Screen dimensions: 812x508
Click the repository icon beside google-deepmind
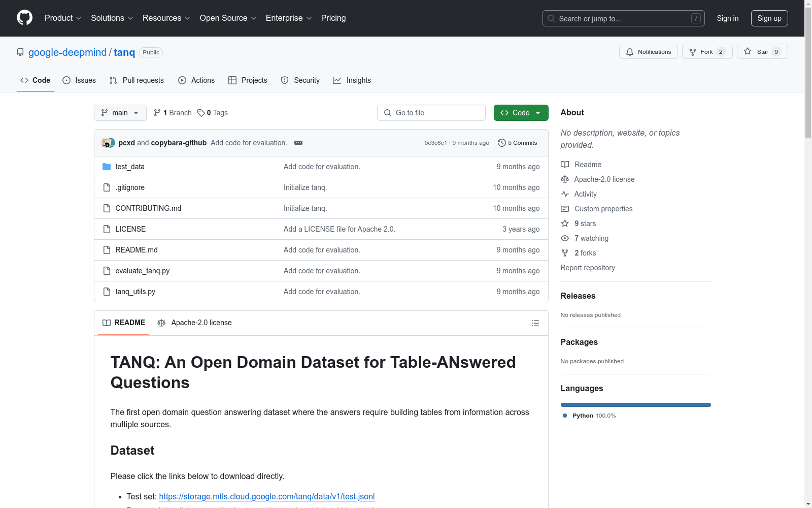click(x=20, y=52)
